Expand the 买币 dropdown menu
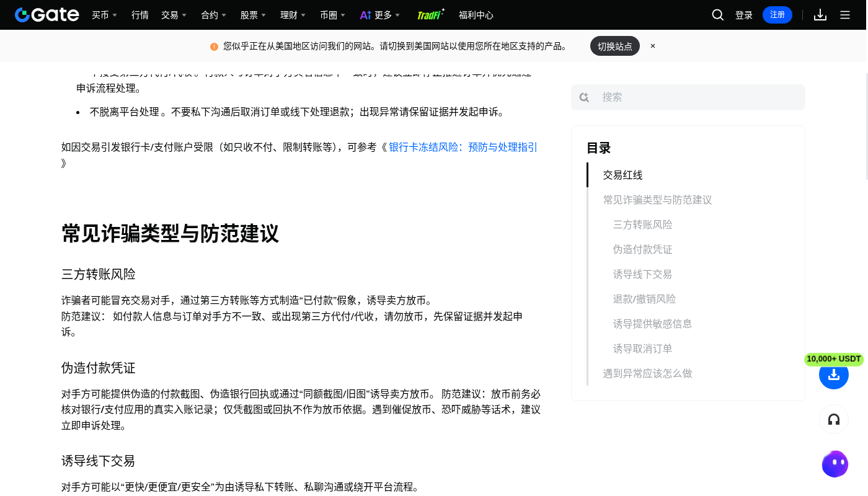 [104, 15]
